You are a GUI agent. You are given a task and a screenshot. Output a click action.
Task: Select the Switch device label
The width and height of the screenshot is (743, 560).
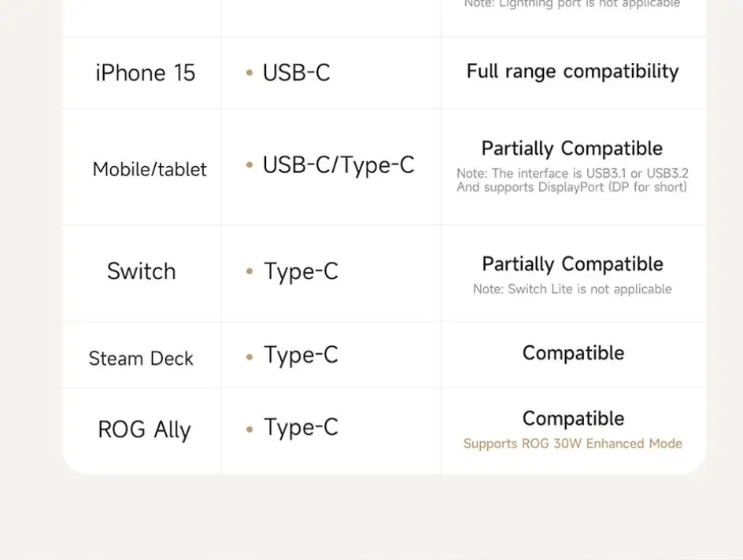pos(142,271)
